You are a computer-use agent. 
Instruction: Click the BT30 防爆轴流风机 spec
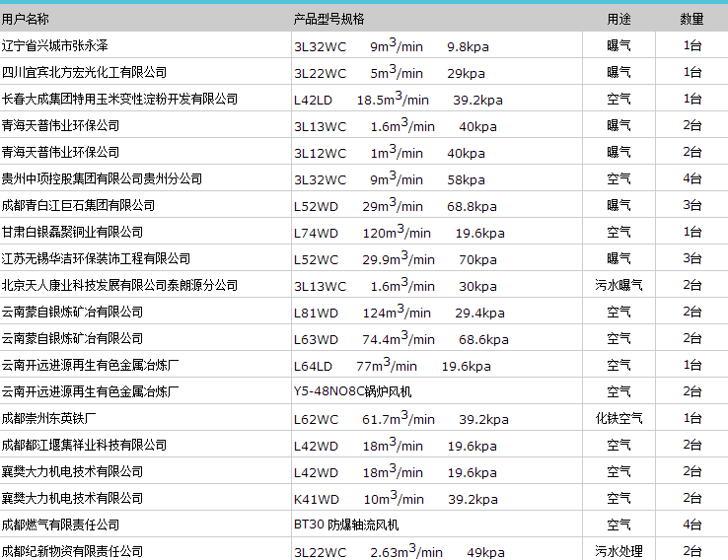click(x=346, y=525)
